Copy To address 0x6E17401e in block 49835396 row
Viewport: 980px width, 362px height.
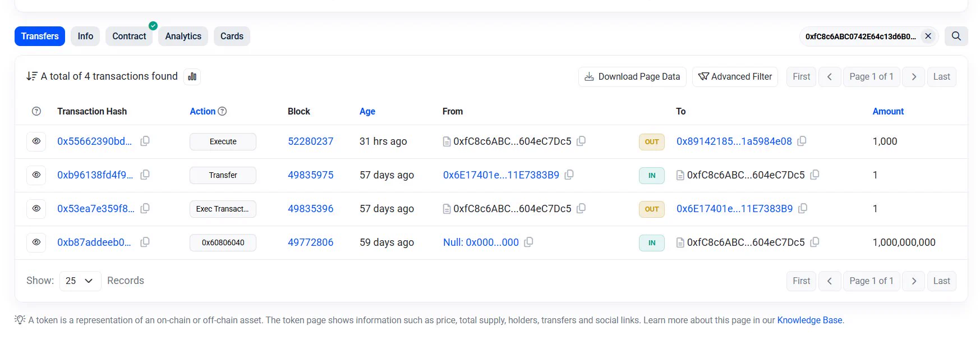(803, 208)
